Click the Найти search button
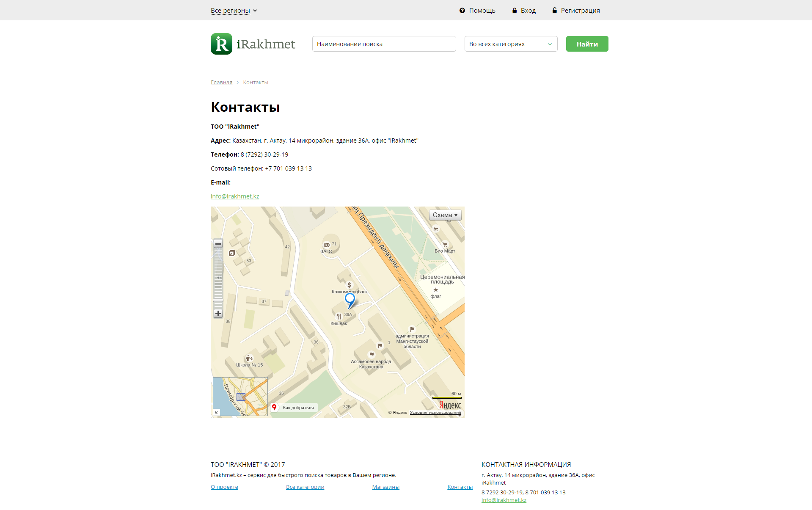The width and height of the screenshot is (812, 510). tap(587, 44)
